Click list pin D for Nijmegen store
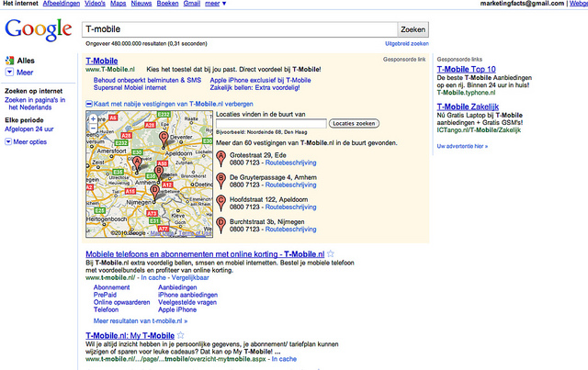Image resolution: width=588 pixels, height=370 pixels. click(x=221, y=225)
